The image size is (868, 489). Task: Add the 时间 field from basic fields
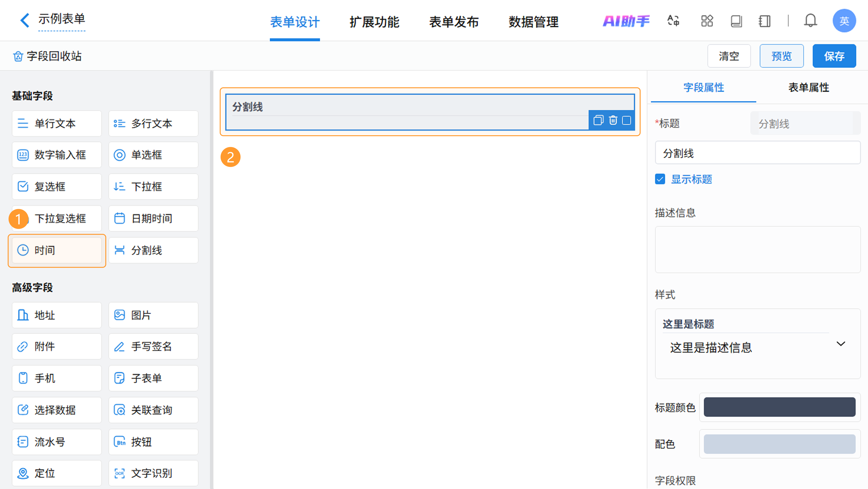pos(57,250)
